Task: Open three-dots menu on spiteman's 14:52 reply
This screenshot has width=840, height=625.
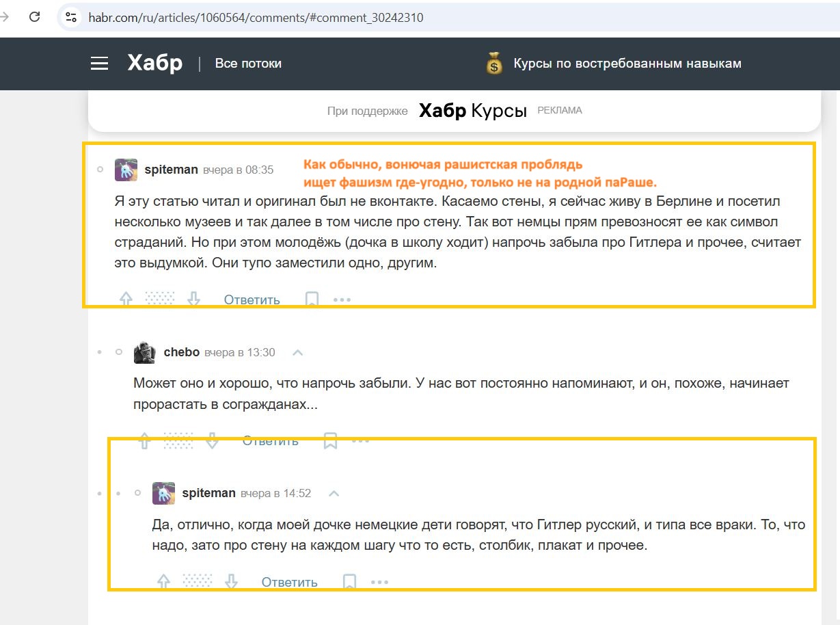Action: (379, 582)
